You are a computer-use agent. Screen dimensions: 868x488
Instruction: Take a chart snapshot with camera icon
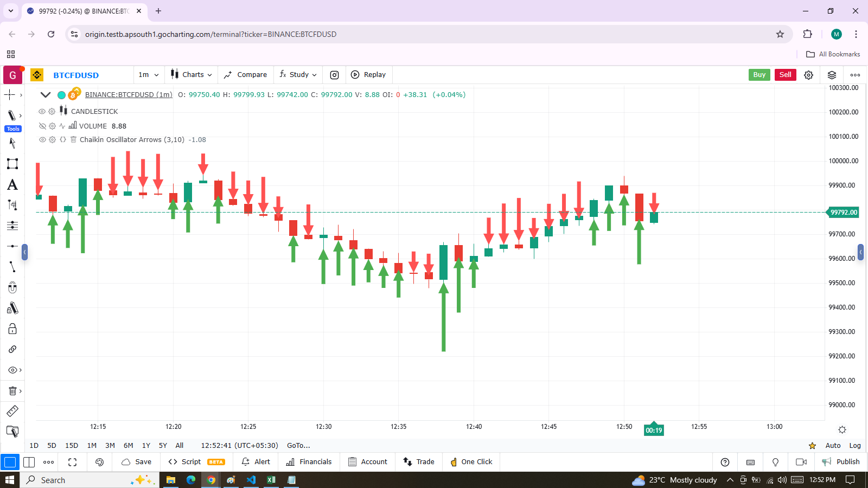(335, 75)
